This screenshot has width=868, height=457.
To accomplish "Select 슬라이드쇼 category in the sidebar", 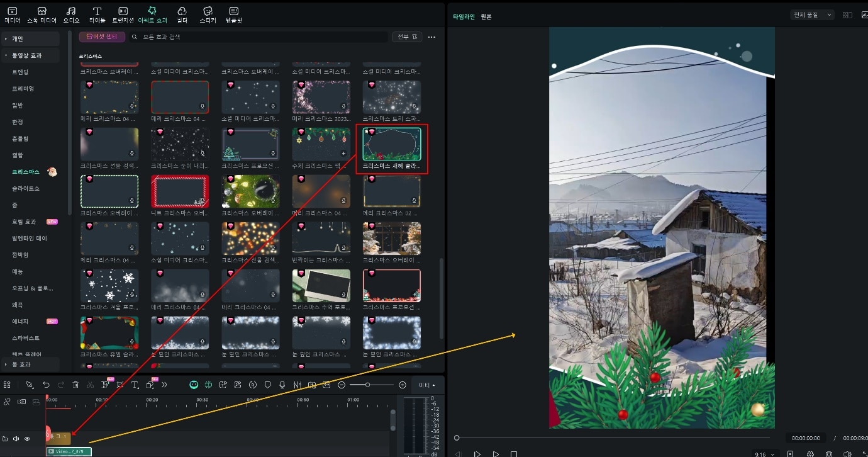I will 25,188.
